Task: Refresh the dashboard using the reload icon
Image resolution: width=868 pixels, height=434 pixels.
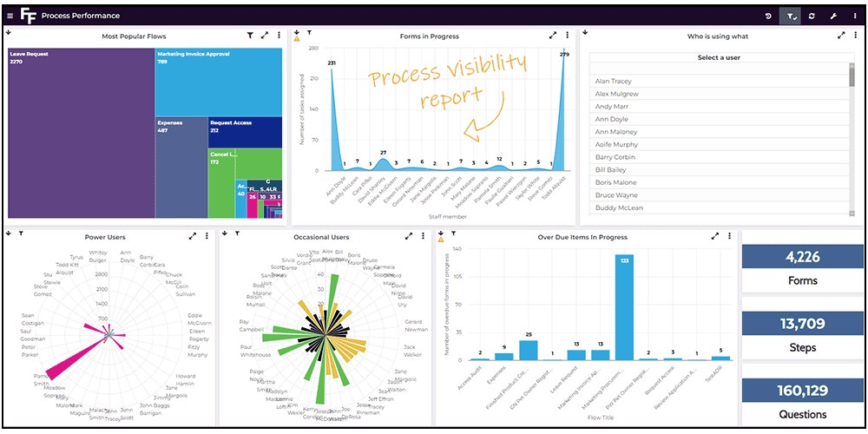Action: 812,16
